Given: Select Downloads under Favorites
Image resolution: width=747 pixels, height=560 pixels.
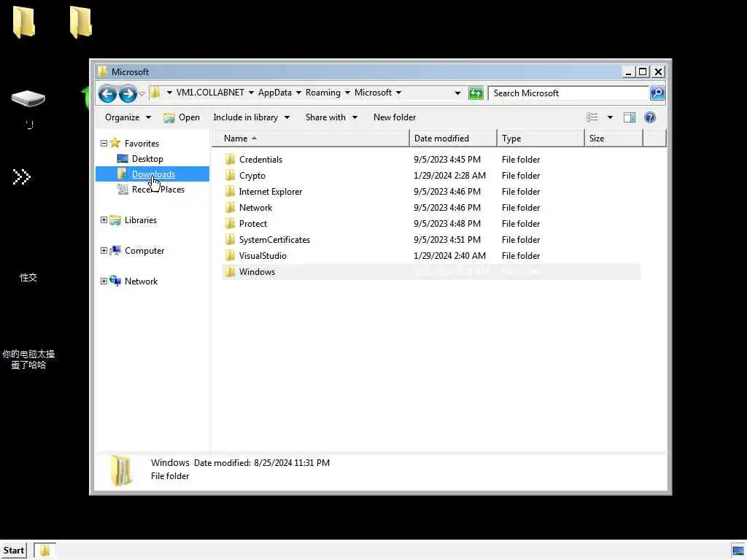Looking at the screenshot, I should pos(153,174).
